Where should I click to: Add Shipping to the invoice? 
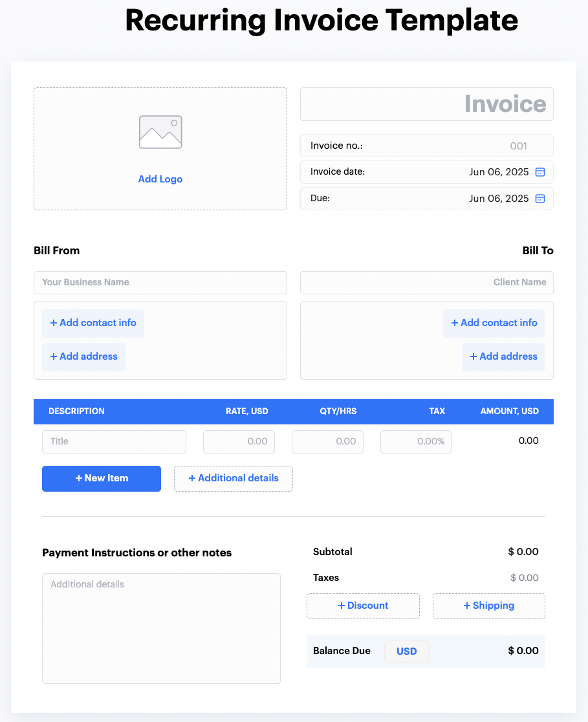tap(488, 606)
